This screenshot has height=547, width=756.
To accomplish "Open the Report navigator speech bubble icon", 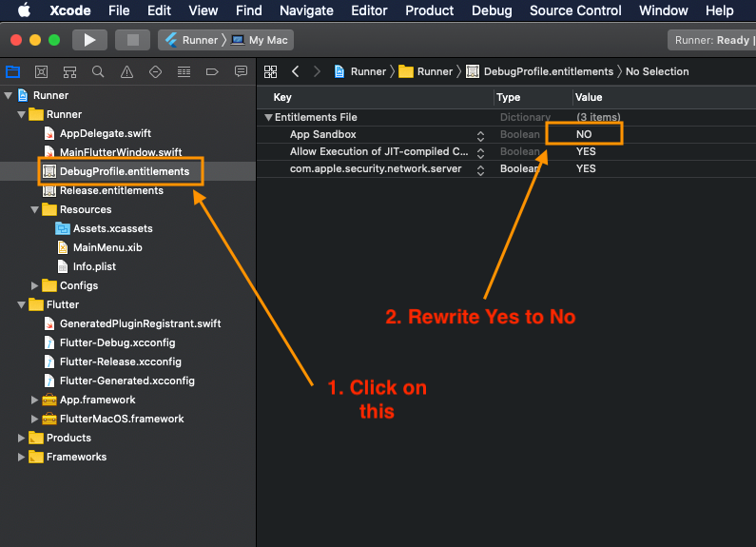I will pos(241,71).
